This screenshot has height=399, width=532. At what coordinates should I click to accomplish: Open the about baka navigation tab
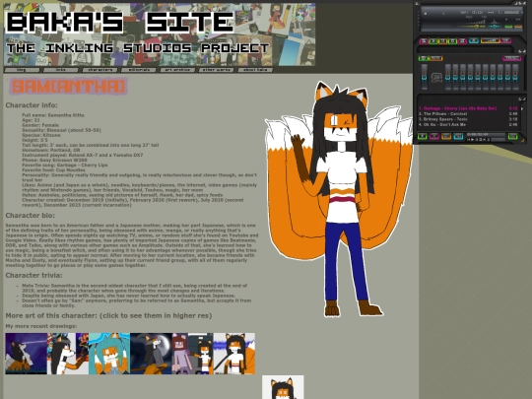coord(255,70)
